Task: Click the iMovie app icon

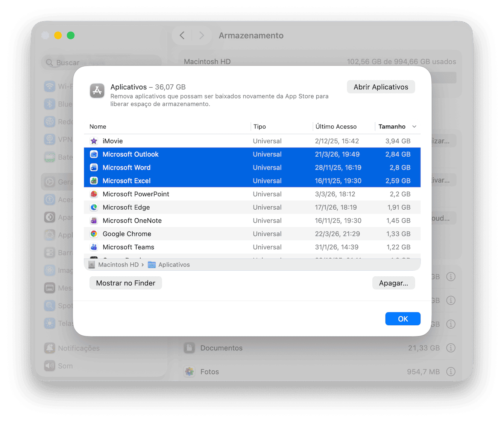Action: pyautogui.click(x=94, y=141)
